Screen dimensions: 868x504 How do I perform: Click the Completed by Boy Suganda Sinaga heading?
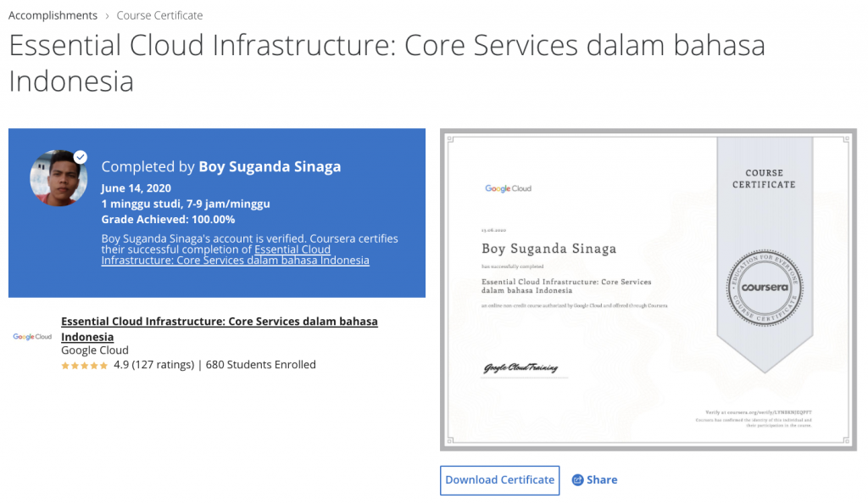[221, 166]
